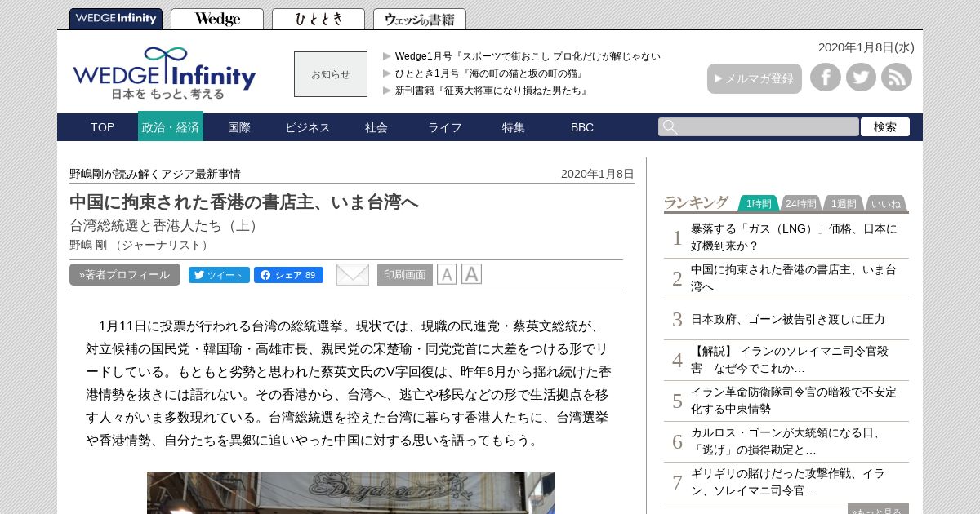Open the Facebook round icon in header
Screen dimensions: 980x514
(826, 78)
